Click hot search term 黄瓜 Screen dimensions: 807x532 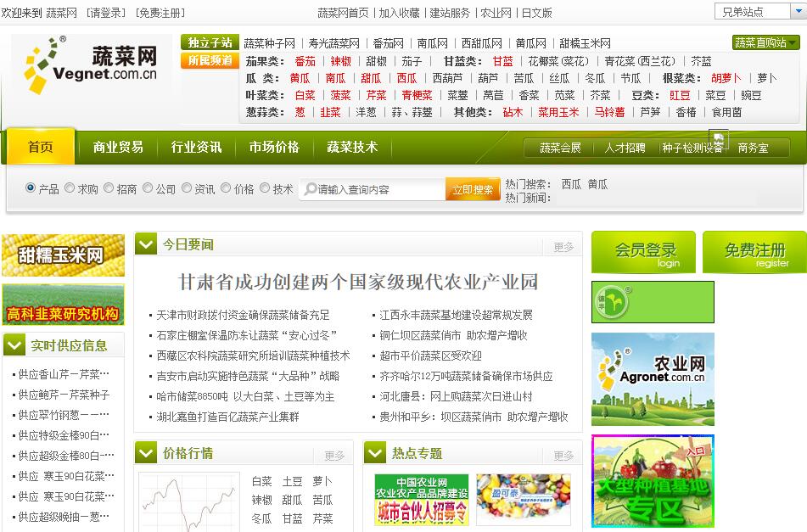coord(597,184)
